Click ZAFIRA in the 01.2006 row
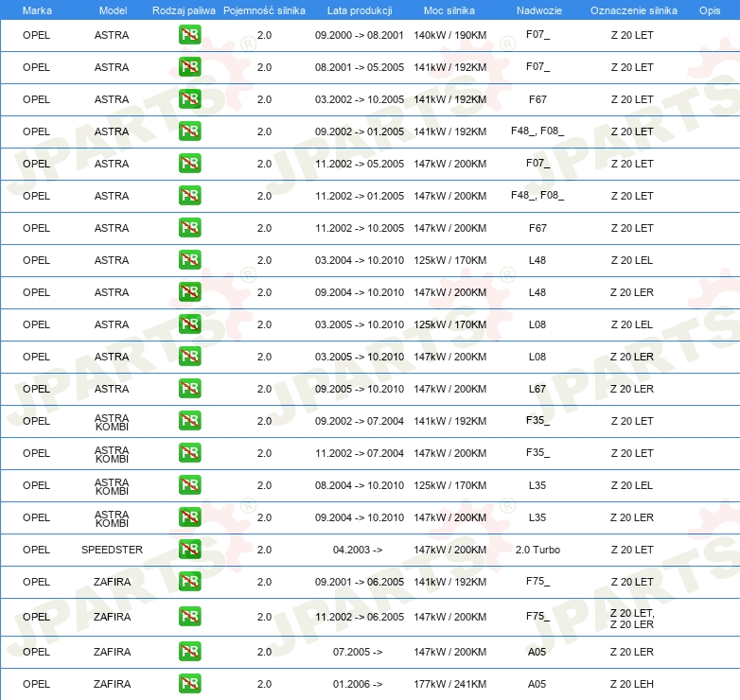740x700 pixels. [x=112, y=684]
